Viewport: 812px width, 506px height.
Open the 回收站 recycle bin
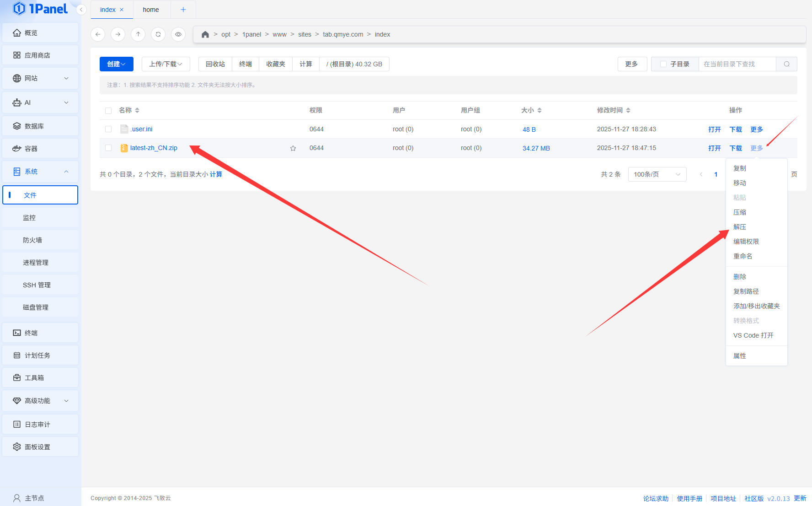[x=215, y=64]
